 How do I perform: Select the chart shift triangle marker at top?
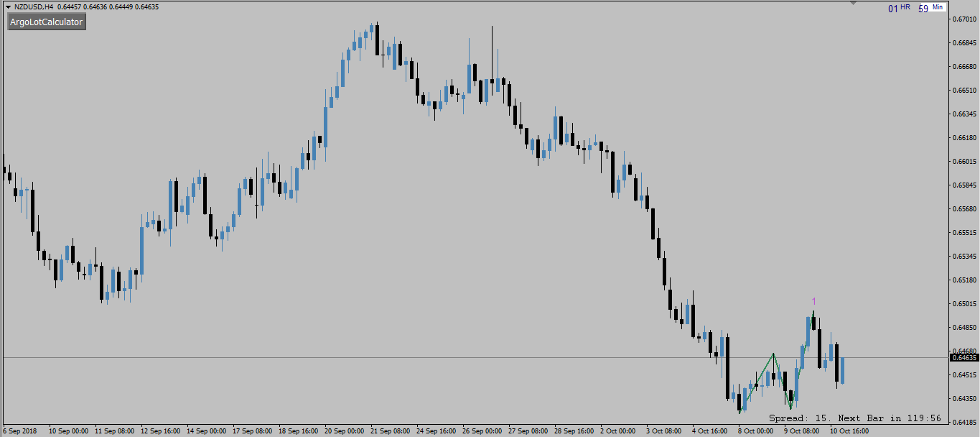coord(852,3)
